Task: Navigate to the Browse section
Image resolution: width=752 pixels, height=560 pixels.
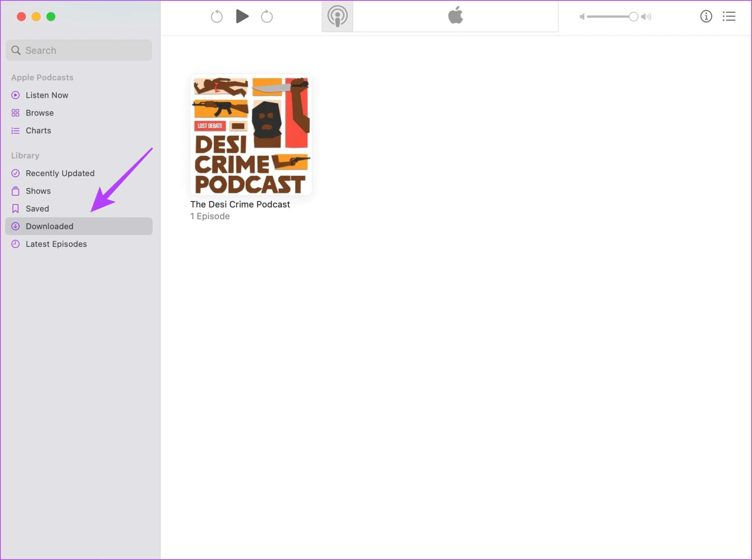Action: (40, 112)
